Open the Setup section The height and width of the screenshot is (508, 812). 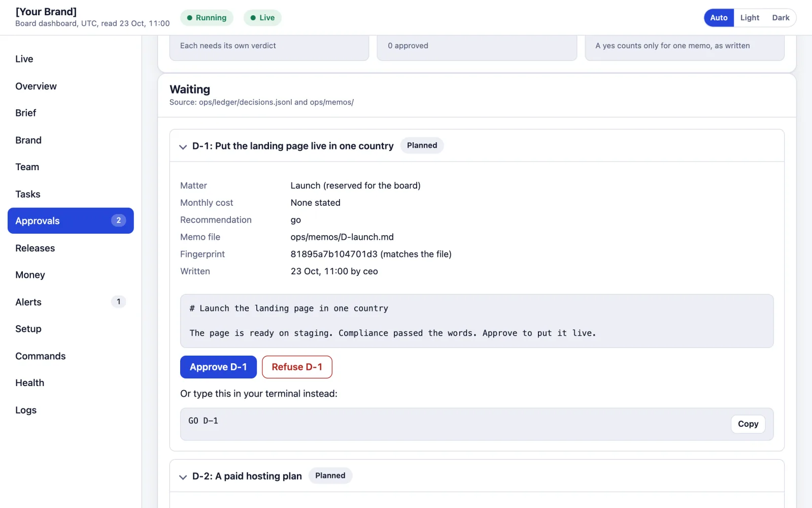click(71, 329)
